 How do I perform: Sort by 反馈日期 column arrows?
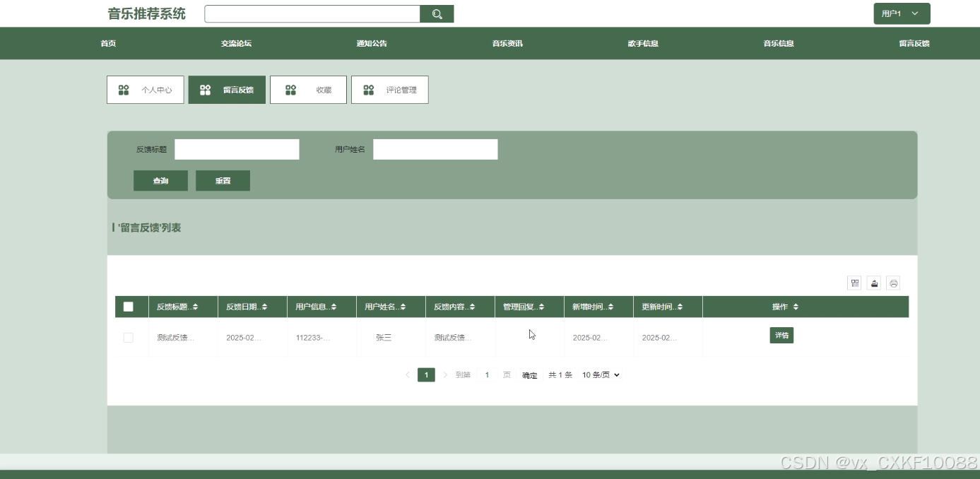[x=264, y=307]
